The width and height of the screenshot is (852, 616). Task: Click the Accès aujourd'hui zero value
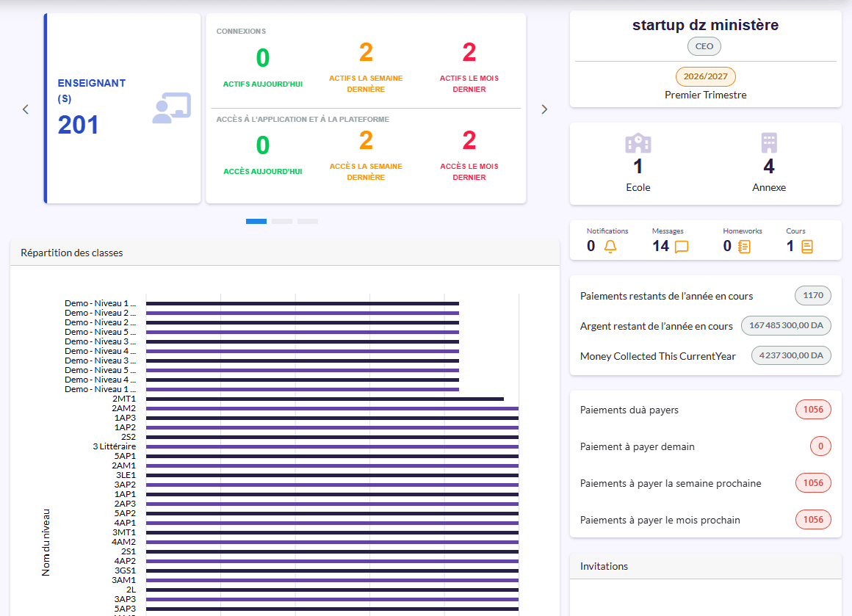tap(263, 145)
